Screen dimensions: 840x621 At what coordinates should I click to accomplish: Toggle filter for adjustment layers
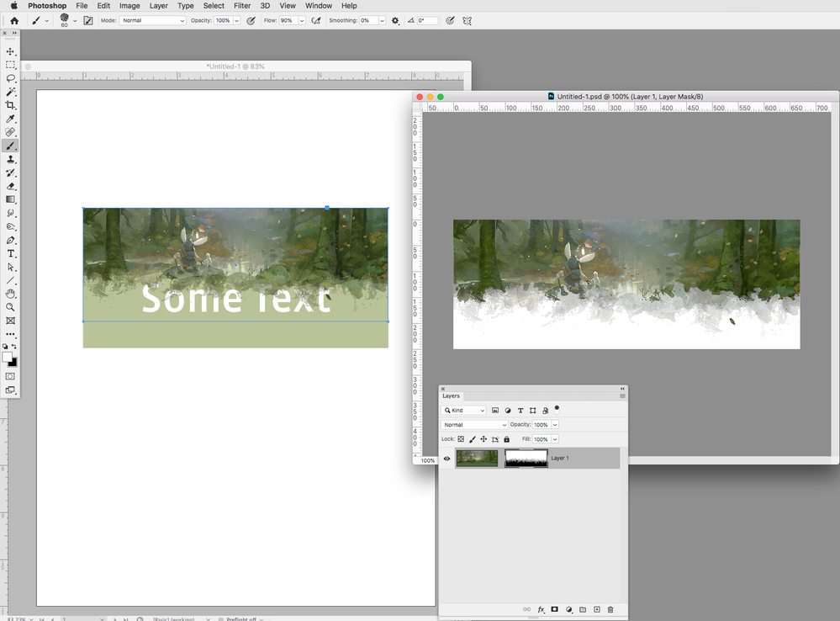[508, 411]
